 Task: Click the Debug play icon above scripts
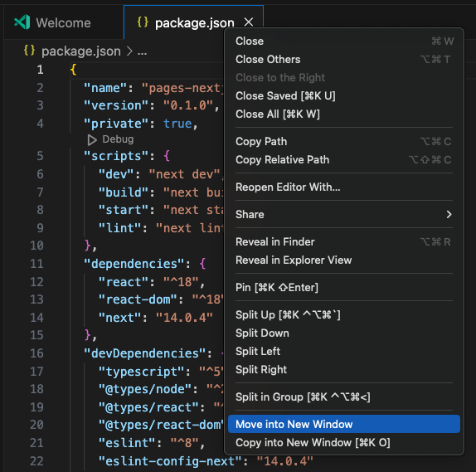coord(92,139)
